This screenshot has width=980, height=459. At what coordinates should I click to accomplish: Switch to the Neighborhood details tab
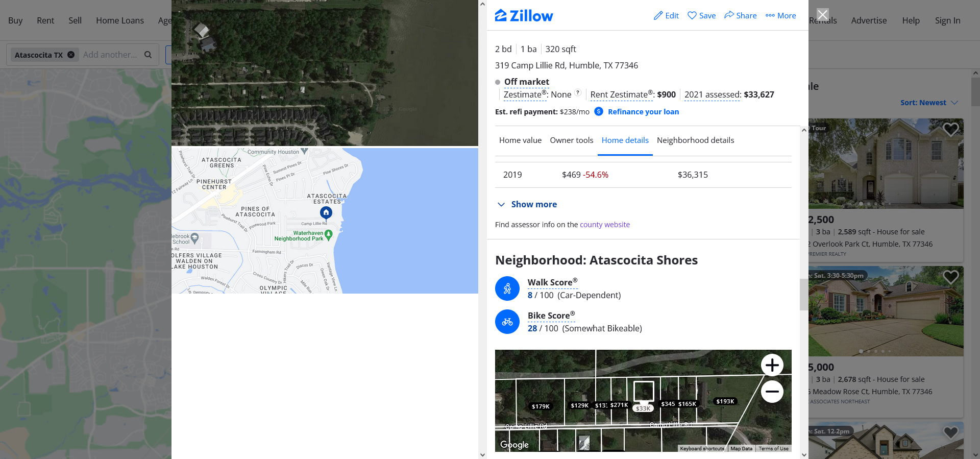[x=695, y=140]
